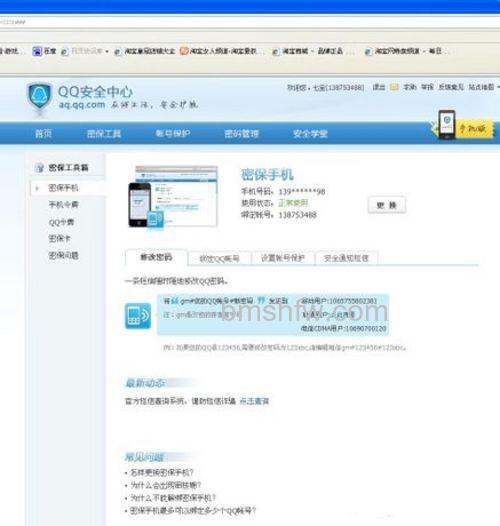Click the blue SMS phone icon
Viewport: 500px width, 526px height.
click(138, 316)
